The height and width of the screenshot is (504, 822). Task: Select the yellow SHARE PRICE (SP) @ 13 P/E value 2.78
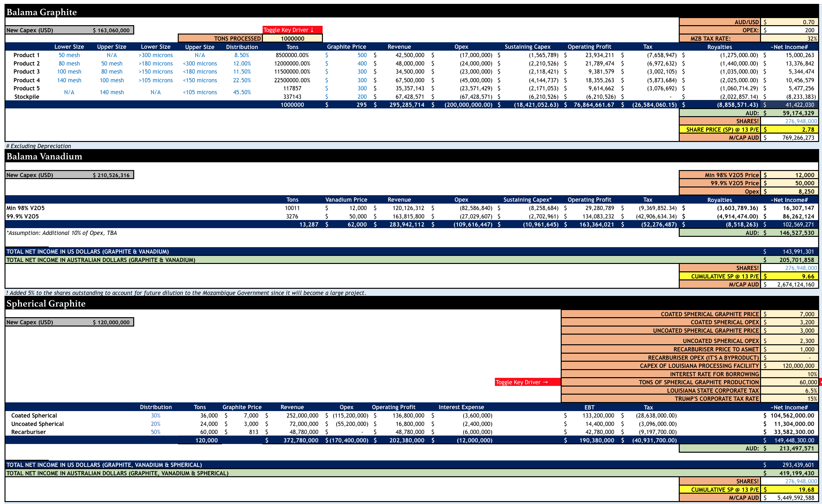coord(789,129)
